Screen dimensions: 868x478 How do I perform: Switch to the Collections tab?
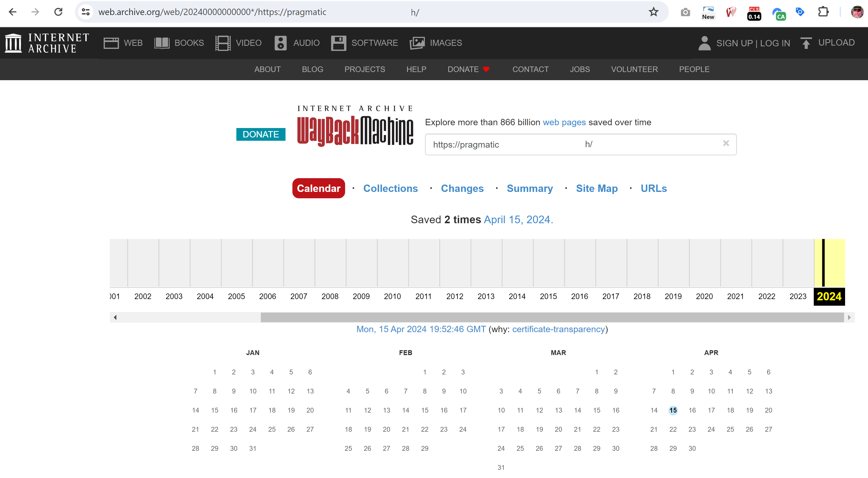pos(390,189)
